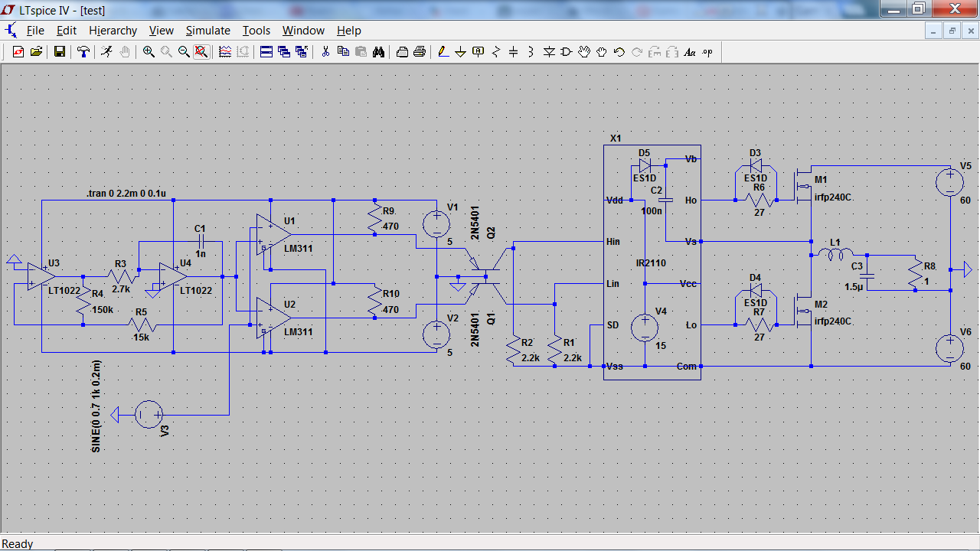Select the Label Net tool
The height and width of the screenshot is (551, 980).
pyautogui.click(x=479, y=52)
